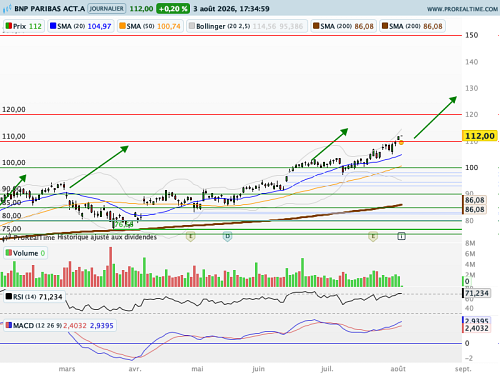Click the 0 label on MACD axis
The height and width of the screenshot is (375, 500).
coord(467,343)
